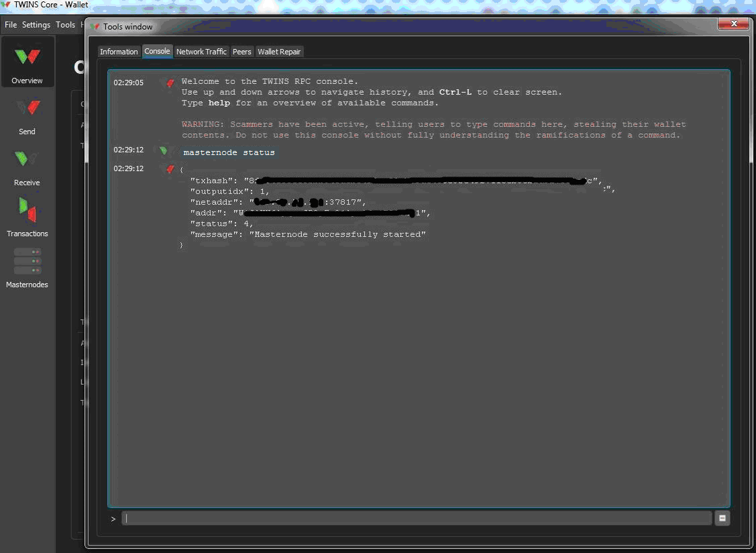Click the netaddr line with port 37817
The height and width of the screenshot is (553, 756).
[278, 202]
